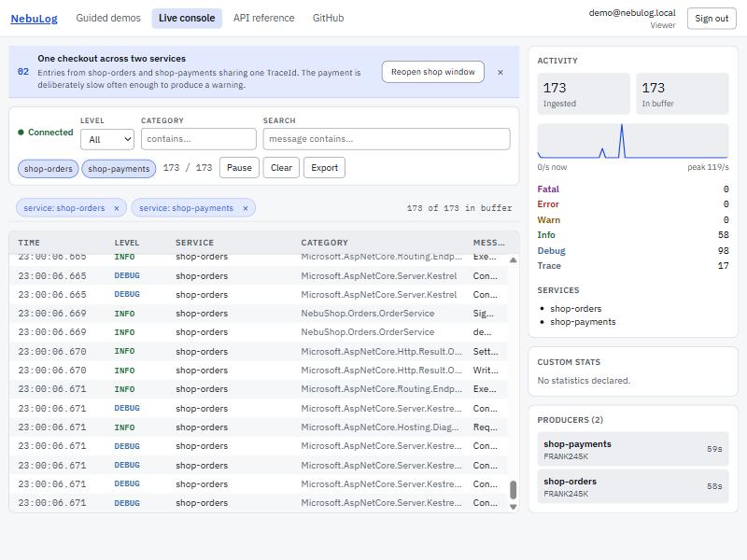This screenshot has width=747, height=560.
Task: Click the SERVICE column header
Action: point(194,243)
